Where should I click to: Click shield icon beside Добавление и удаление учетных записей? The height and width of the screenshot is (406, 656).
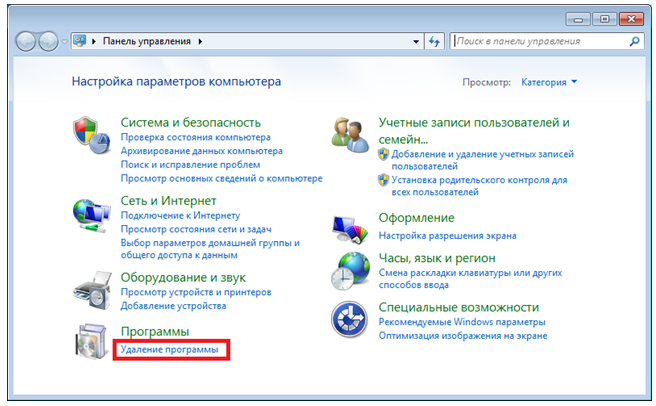[x=383, y=154]
